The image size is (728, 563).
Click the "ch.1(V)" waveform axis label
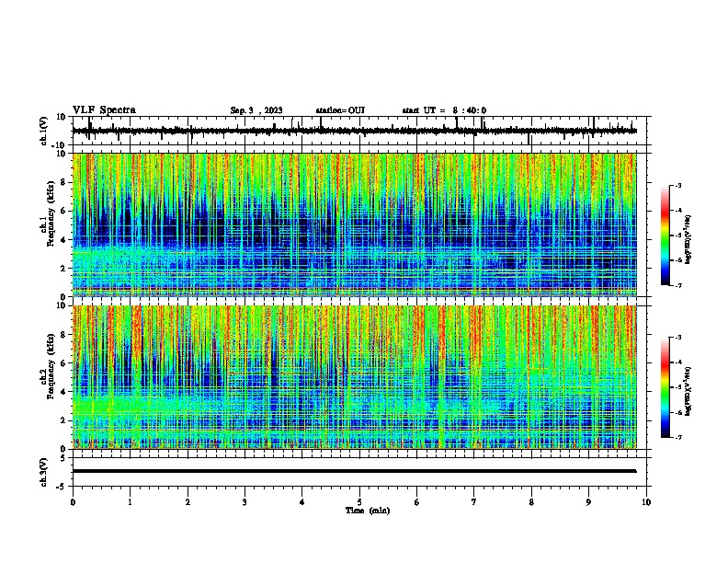[44, 131]
